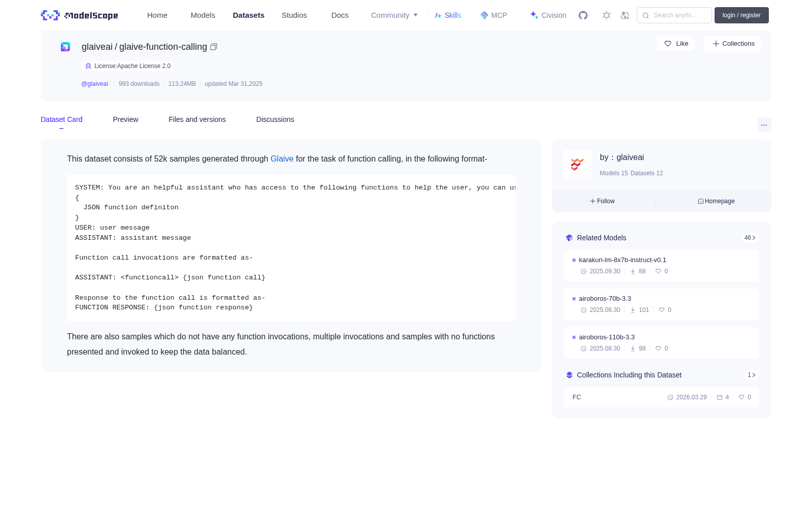This screenshot has width=812, height=508.
Task: Open the FC collection row
Action: tap(662, 397)
